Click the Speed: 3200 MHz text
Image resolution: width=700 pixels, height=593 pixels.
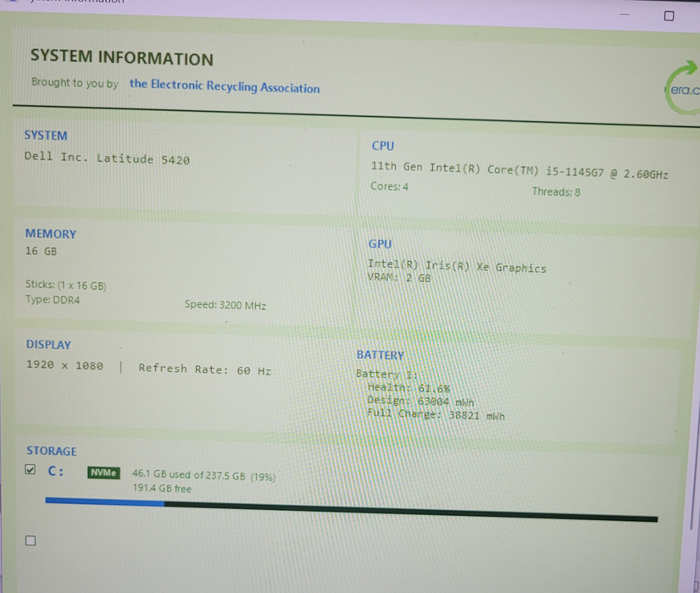point(225,305)
